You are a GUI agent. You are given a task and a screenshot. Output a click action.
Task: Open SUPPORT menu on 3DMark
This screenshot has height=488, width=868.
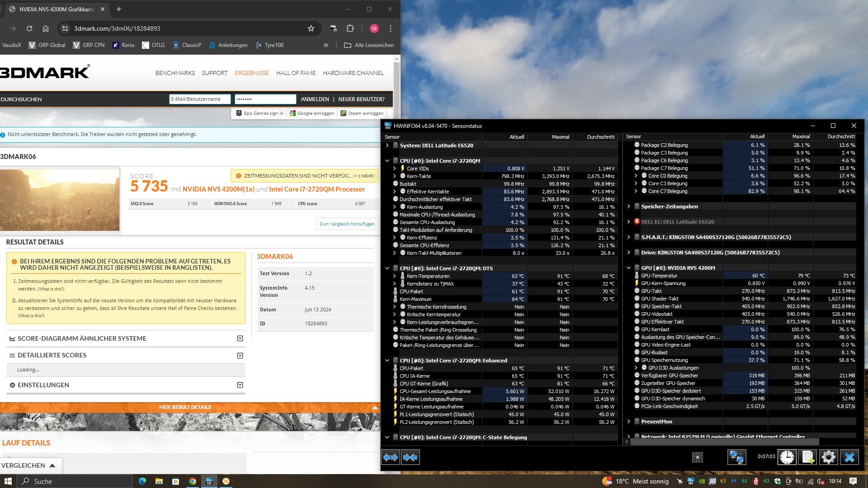click(x=215, y=73)
